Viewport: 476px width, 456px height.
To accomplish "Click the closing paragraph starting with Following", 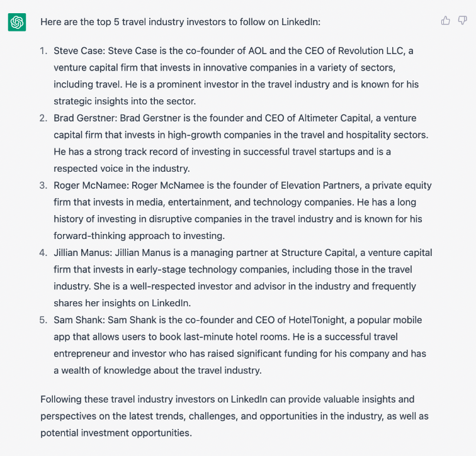I will coord(234,416).
